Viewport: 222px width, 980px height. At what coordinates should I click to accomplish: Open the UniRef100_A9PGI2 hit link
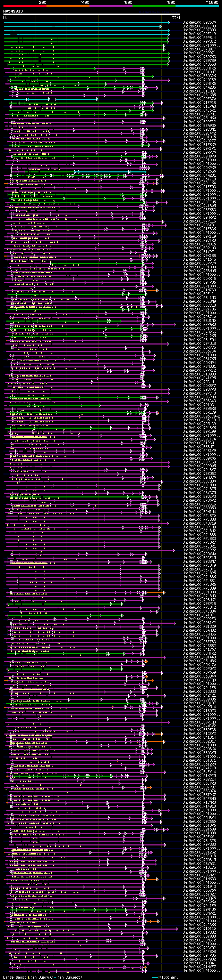199,41
